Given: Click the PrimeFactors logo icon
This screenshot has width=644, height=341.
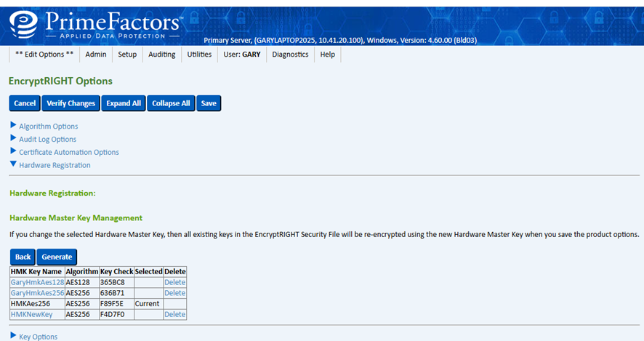Looking at the screenshot, I should (x=23, y=24).
